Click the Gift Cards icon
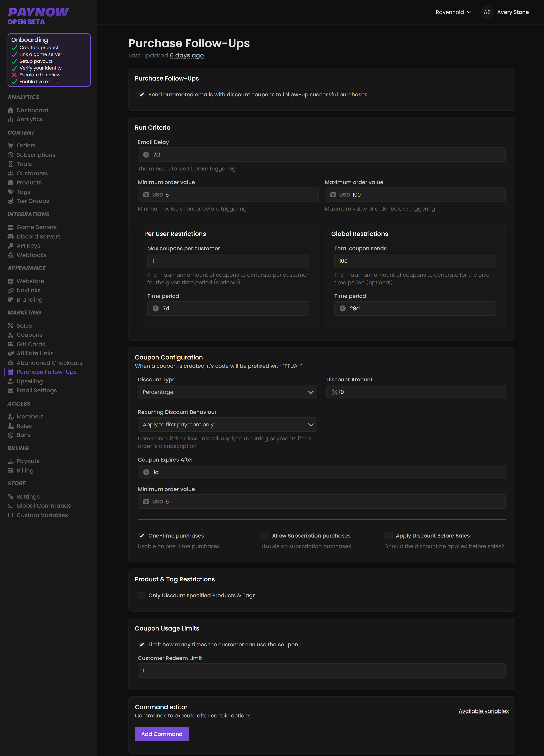 [x=11, y=344]
